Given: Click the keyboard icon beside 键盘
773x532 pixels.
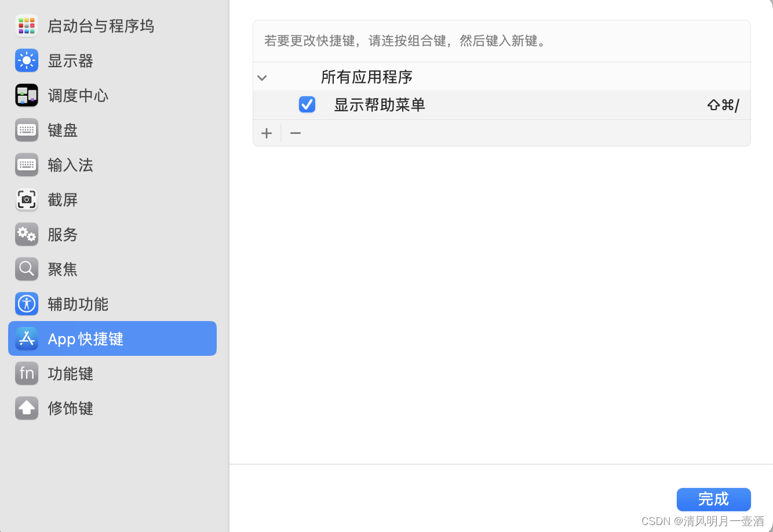Looking at the screenshot, I should 27,130.
